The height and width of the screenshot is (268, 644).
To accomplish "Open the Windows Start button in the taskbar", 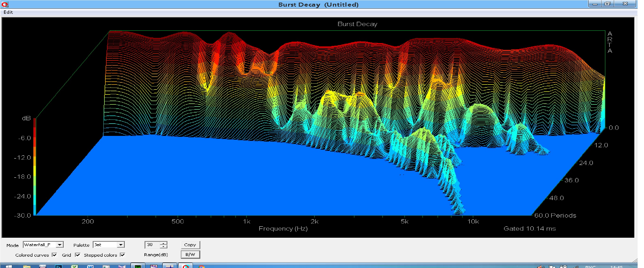I will 9,267.
